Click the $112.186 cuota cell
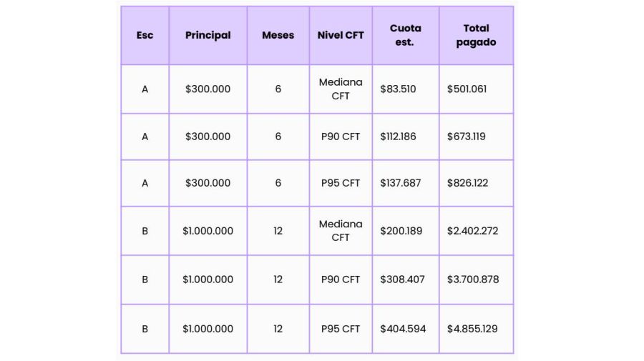Image resolution: width=644 pixels, height=361 pixels. (405, 136)
